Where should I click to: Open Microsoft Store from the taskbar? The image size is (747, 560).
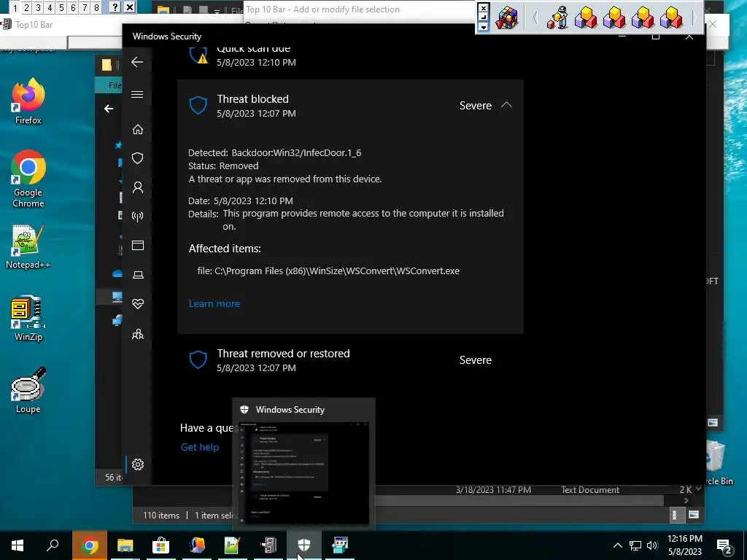pos(161,545)
